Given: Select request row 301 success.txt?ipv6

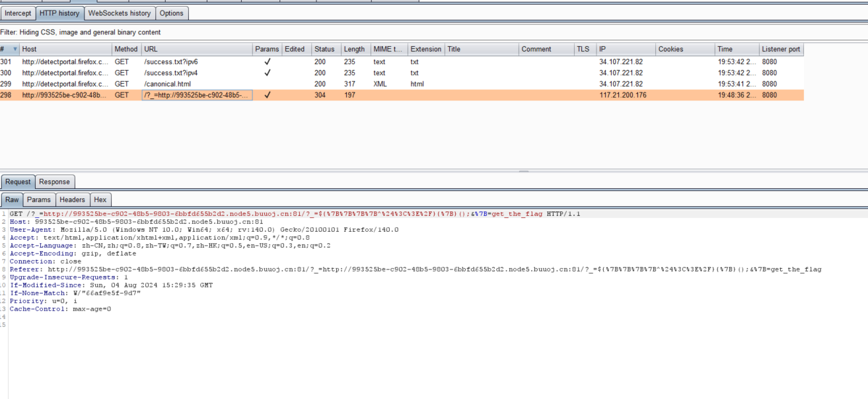Looking at the screenshot, I should click(402, 61).
